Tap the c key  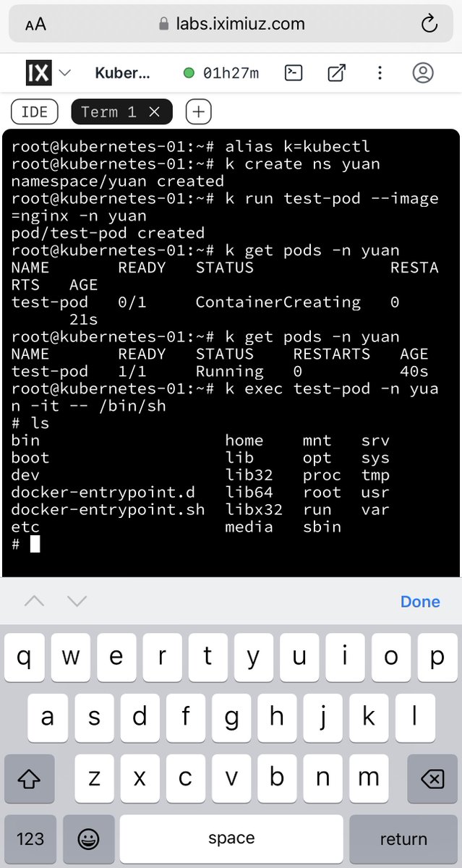point(185,778)
